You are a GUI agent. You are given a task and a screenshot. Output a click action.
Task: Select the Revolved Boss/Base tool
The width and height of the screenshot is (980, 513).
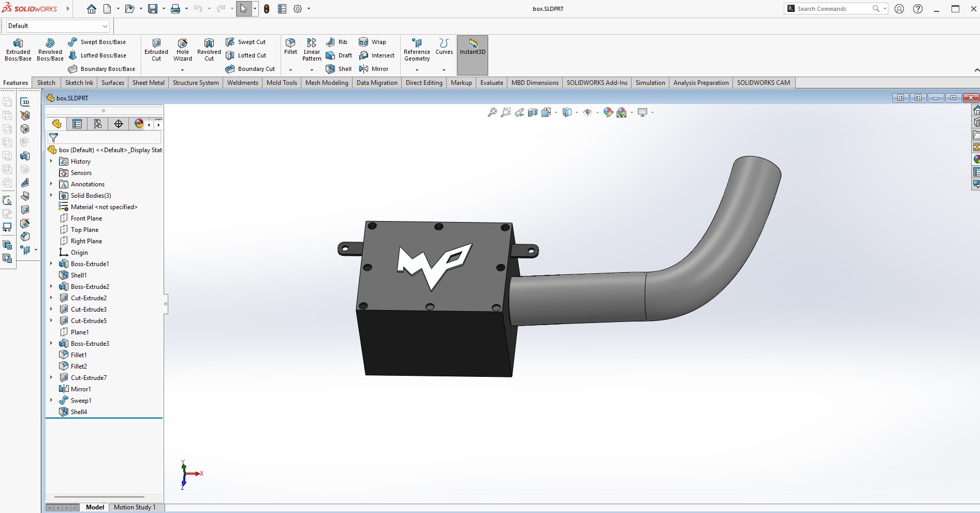tap(50, 50)
